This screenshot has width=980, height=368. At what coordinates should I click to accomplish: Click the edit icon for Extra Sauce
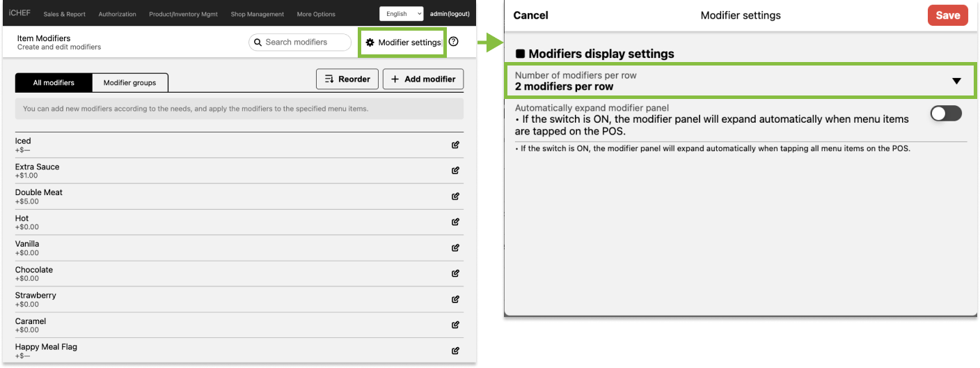(x=455, y=171)
